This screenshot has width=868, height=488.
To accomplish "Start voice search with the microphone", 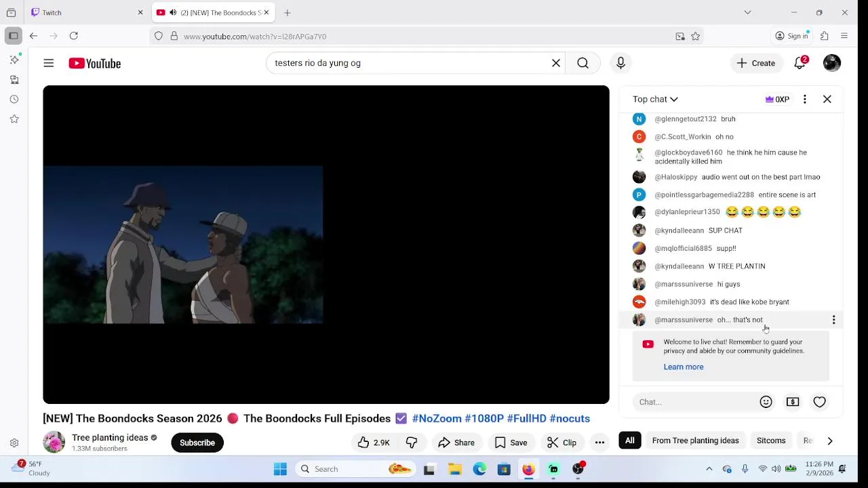I will pos(620,63).
